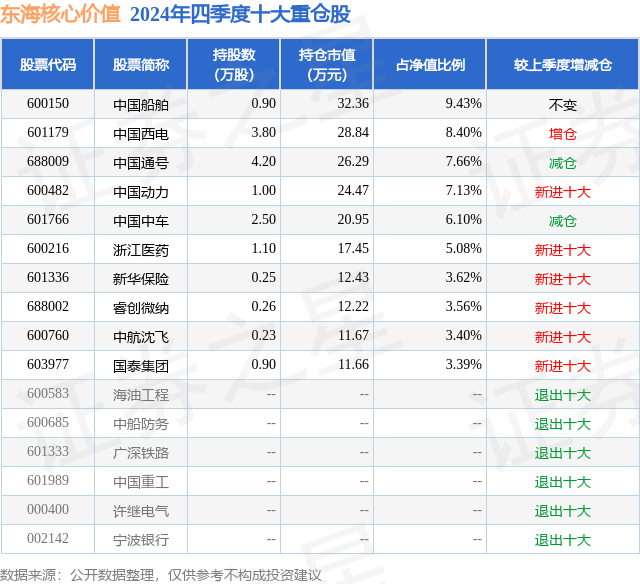The width and height of the screenshot is (640, 584).
Task: Select stock code 601989
Action: pyautogui.click(x=48, y=480)
